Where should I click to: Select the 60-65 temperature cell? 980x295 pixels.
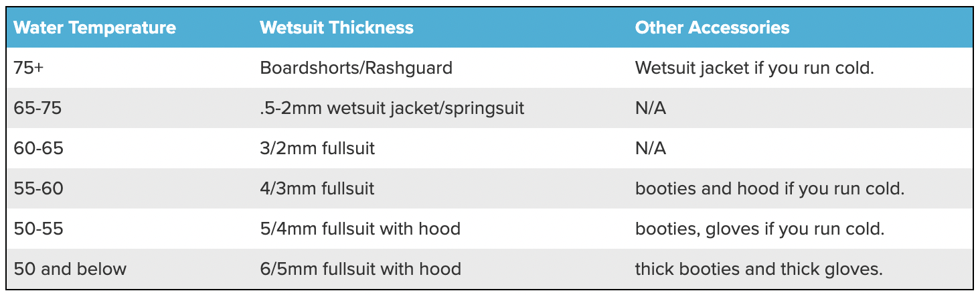tap(39, 148)
